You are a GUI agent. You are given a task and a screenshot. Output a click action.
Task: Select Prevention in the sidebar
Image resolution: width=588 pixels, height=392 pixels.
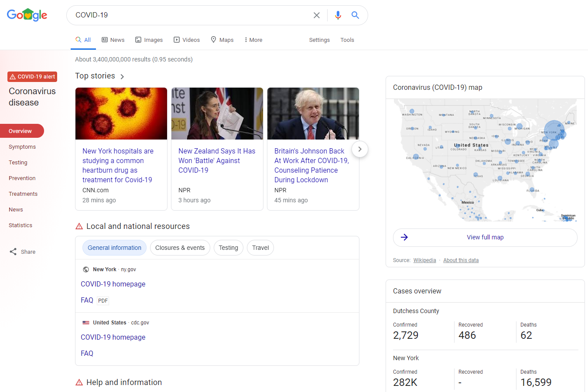coord(22,178)
